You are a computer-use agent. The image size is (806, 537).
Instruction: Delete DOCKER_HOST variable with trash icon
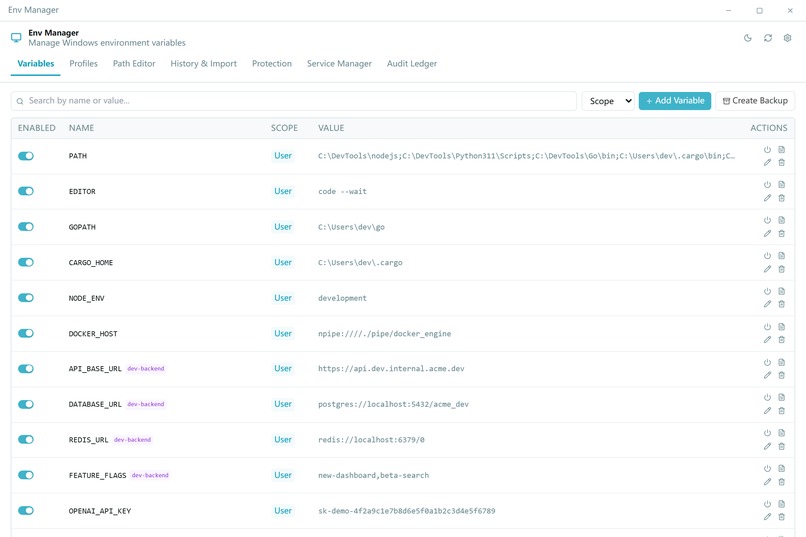tap(781, 340)
